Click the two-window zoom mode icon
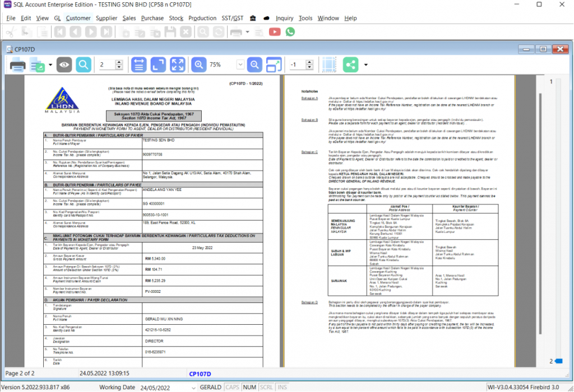574x392 pixels. click(274, 65)
